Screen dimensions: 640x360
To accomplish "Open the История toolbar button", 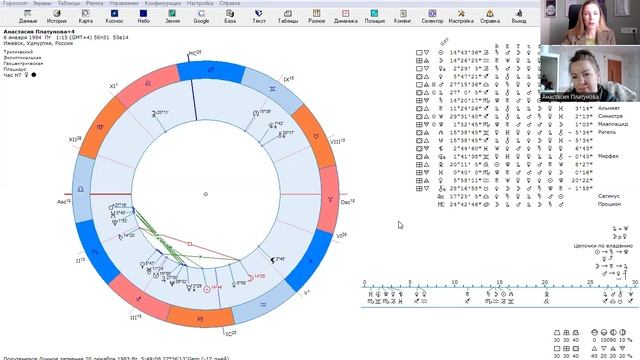I will (57, 17).
